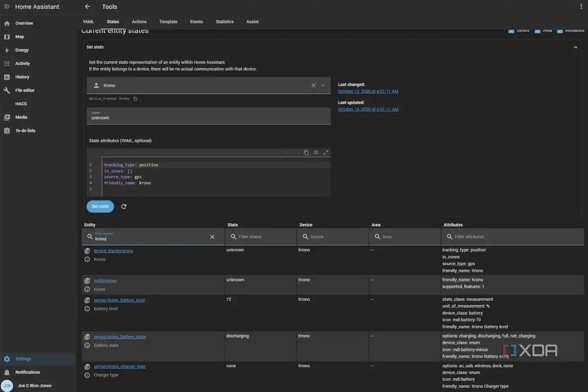Show info for Battery state entity
Viewport: 588px width, 392px height.
tap(87, 345)
